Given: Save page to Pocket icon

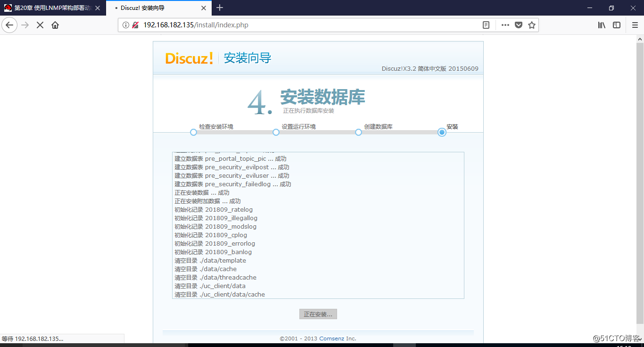Looking at the screenshot, I should [519, 25].
